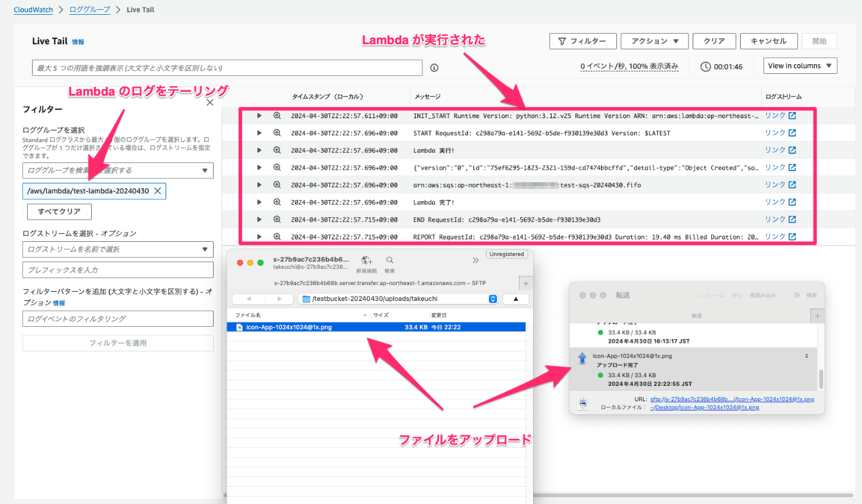This screenshot has height=504, width=862.
Task: Click the zoom icon on REPORT RequestId row
Action: tap(277, 236)
